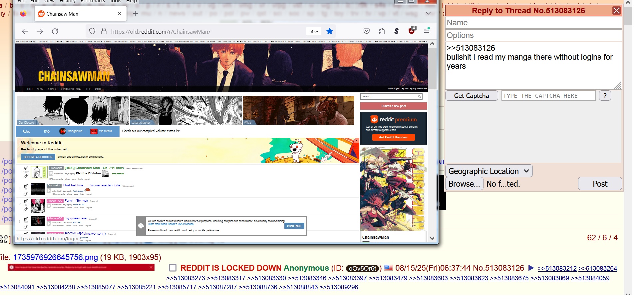644x302 pixels.
Task: Open the Mangaplus link
Action: tap(71, 131)
